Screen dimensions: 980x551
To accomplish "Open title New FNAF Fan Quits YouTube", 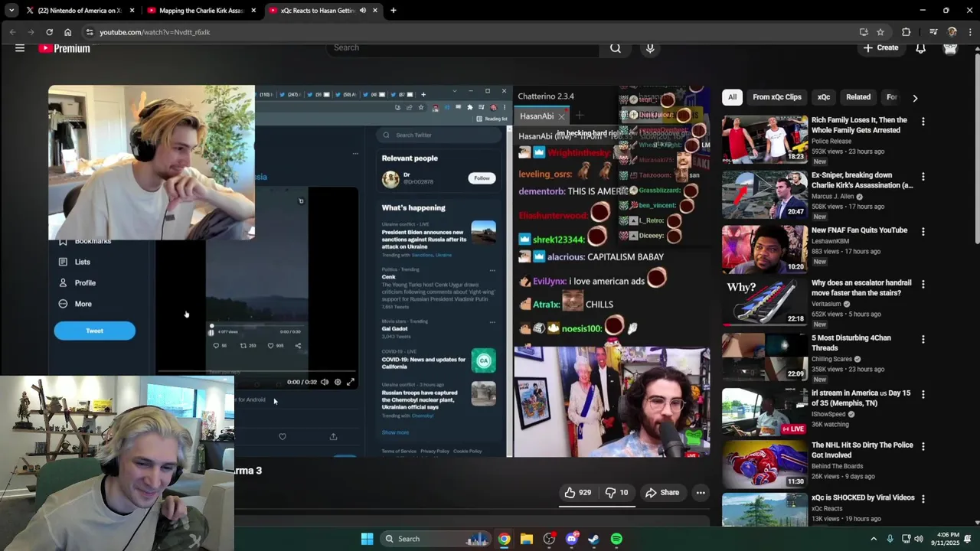I will 859,230.
